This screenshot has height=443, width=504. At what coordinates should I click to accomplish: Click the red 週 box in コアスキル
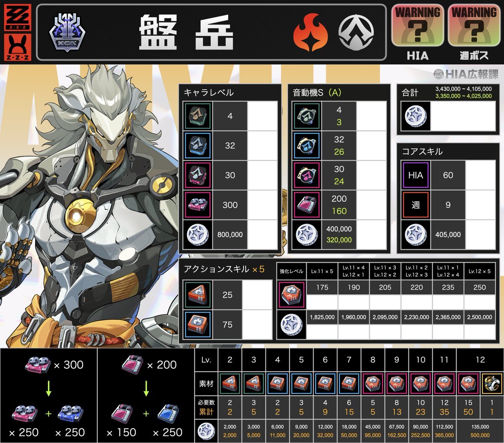pyautogui.click(x=415, y=205)
